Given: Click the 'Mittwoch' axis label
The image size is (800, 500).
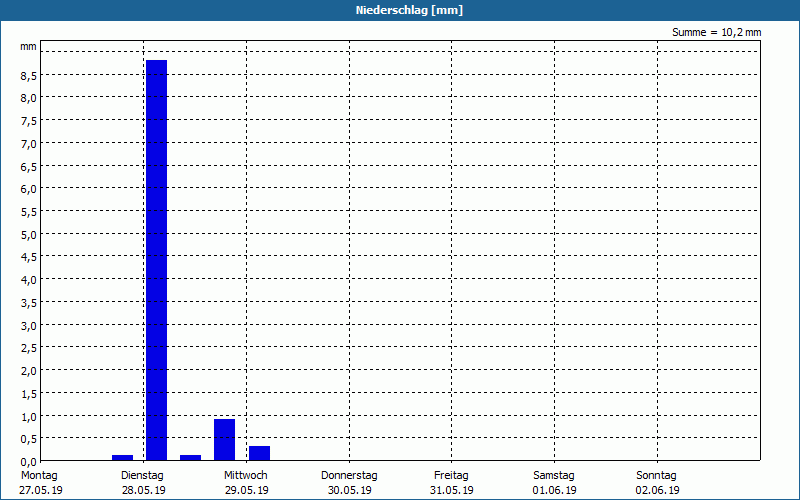Looking at the screenshot, I should pyautogui.click(x=245, y=476).
